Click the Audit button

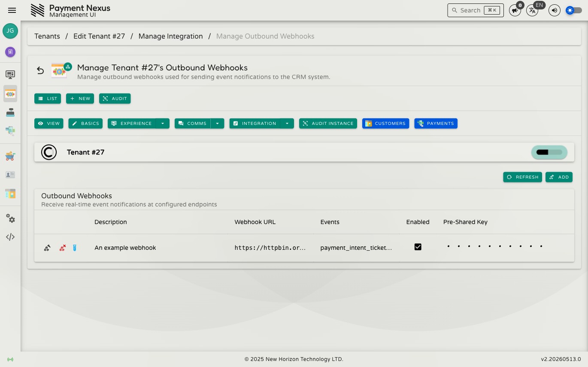[x=115, y=98]
